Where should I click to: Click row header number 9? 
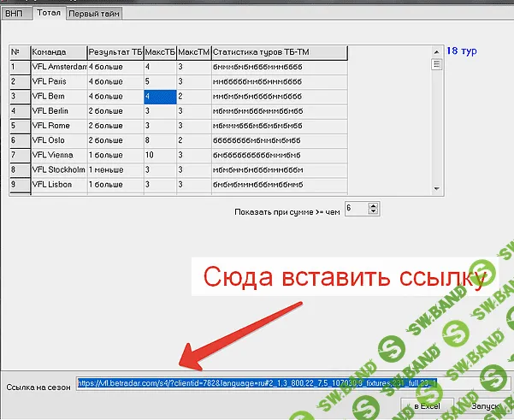(20, 185)
